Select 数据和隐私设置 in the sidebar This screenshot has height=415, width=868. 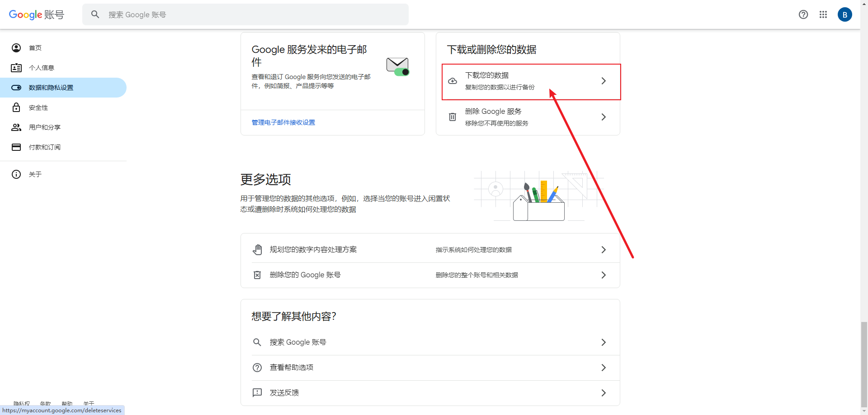coord(63,88)
